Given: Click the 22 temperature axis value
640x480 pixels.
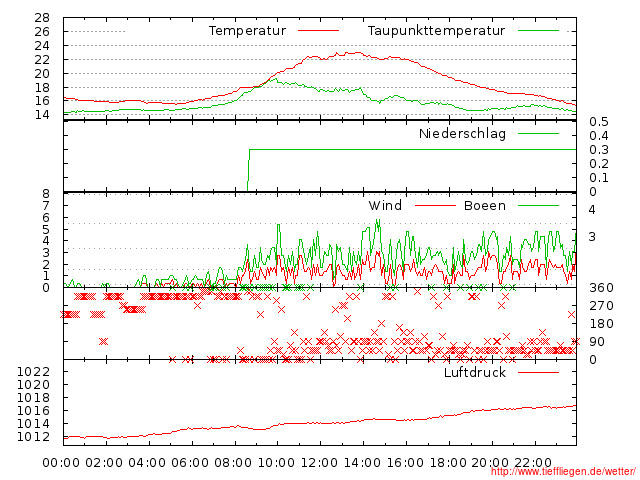Looking at the screenshot, I should point(42,60).
